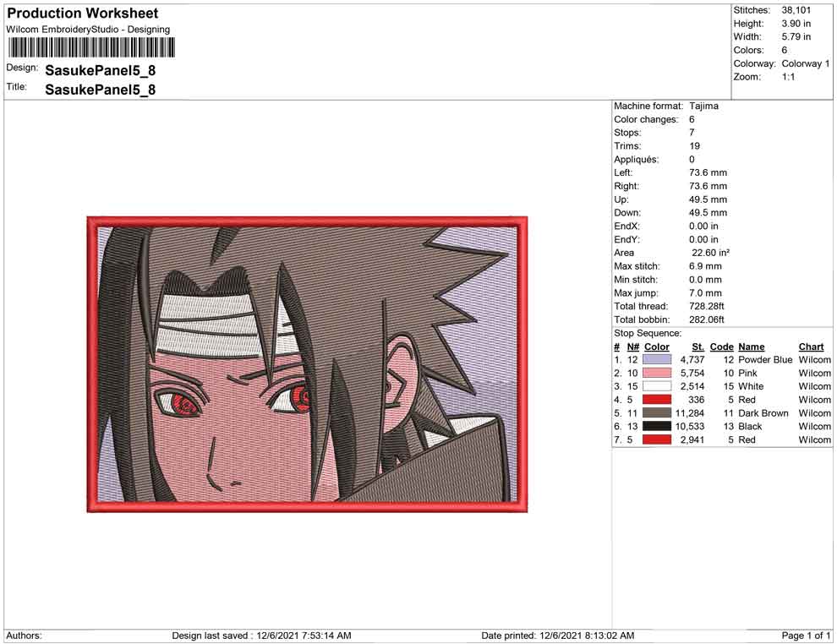The image size is (837, 644).
Task: Click the Machine format value 'Tajima'
Action: point(703,106)
